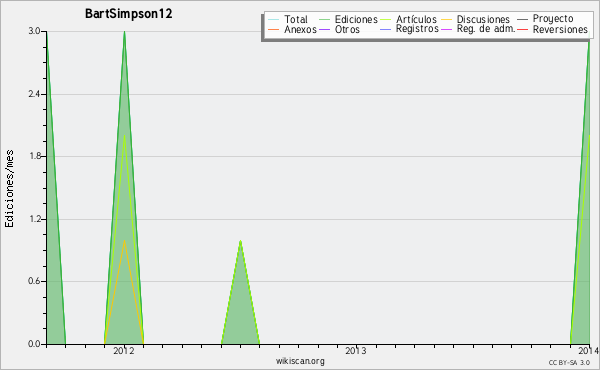Screen dimensions: 600x370
Task: Click the 3.0 y-axis value
Action: 34,31
